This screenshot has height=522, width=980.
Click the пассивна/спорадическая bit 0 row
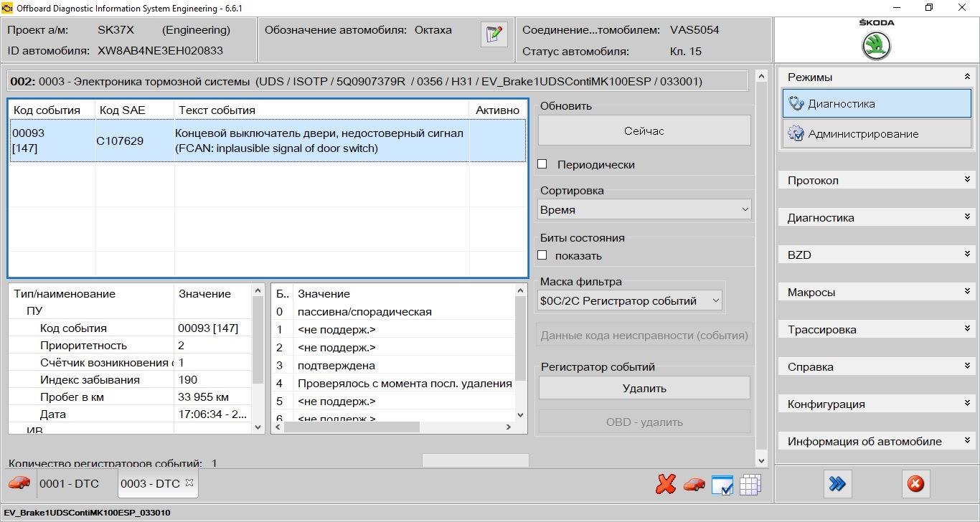393,311
